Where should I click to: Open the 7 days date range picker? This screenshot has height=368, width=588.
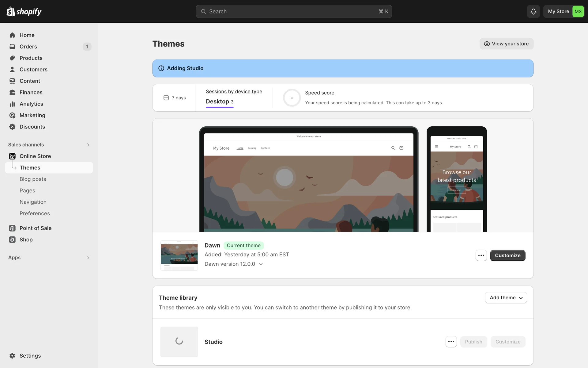[175, 98]
